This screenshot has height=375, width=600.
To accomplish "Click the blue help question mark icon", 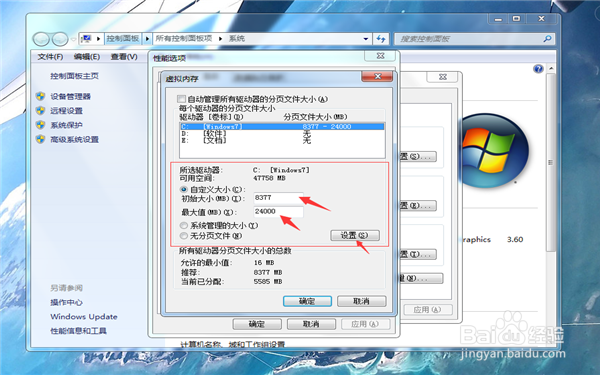I will pyautogui.click(x=538, y=69).
